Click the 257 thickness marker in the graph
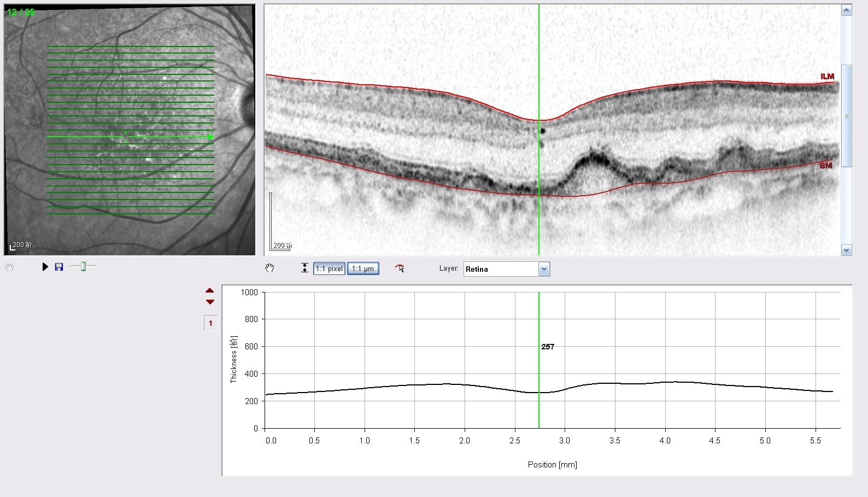Image resolution: width=868 pixels, height=497 pixels. [x=548, y=347]
